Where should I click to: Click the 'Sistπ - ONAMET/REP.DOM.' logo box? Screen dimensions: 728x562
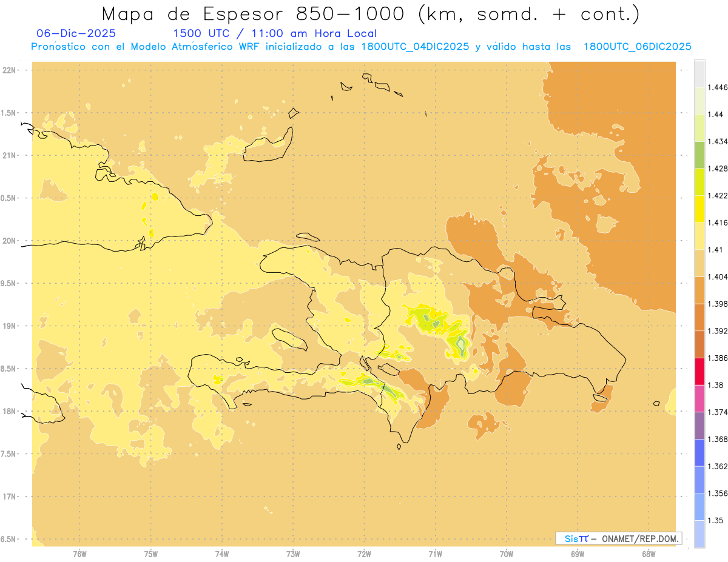pos(619,538)
